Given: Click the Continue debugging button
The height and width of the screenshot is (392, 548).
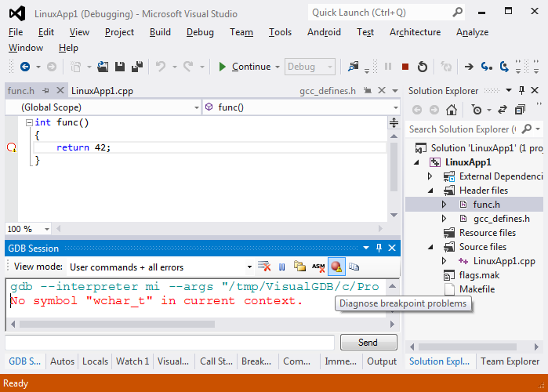Looking at the screenshot, I should point(245,67).
